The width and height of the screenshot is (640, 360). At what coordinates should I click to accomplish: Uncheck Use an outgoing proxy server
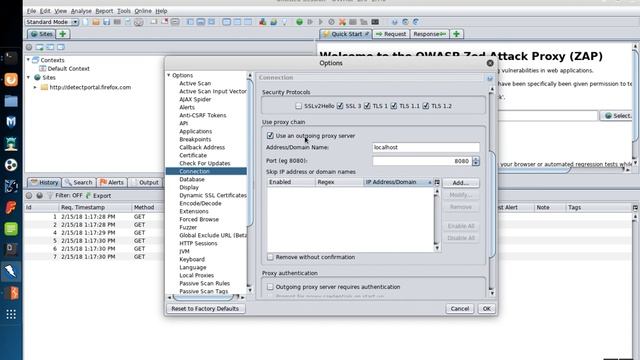tap(270, 136)
